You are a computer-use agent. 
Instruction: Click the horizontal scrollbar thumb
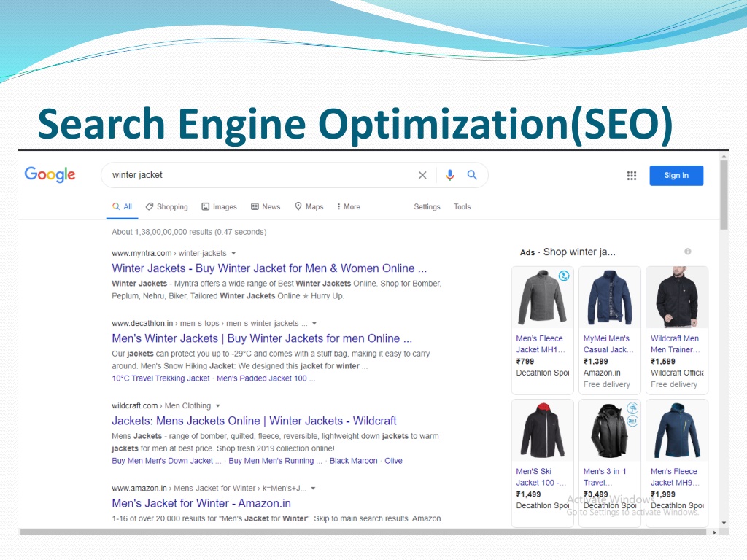coord(363,532)
